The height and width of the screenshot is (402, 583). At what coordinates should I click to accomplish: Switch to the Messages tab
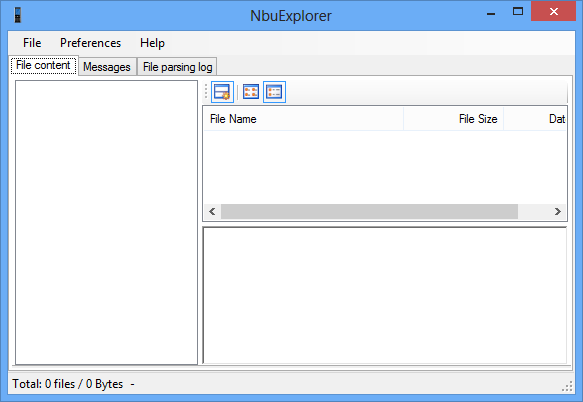[x=107, y=67]
